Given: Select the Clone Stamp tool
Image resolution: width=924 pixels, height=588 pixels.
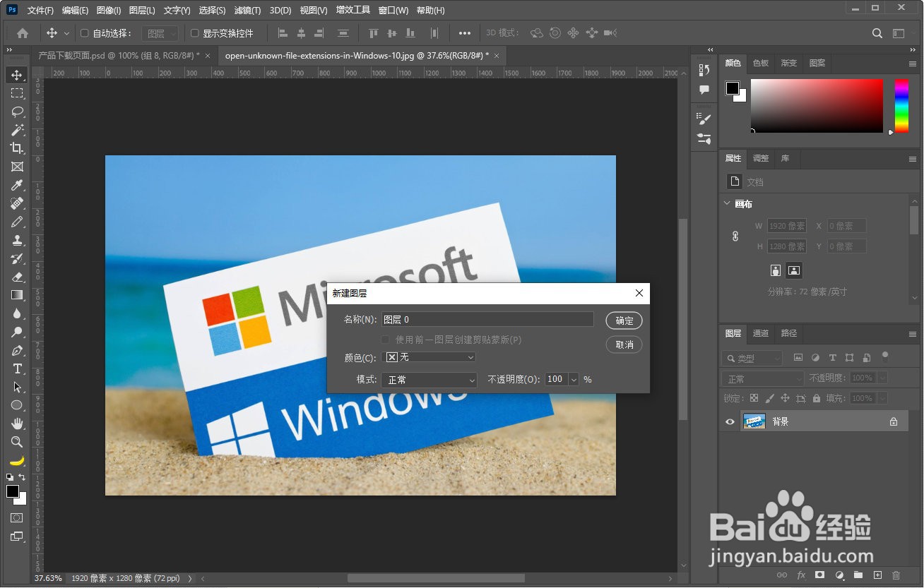Looking at the screenshot, I should tap(17, 240).
